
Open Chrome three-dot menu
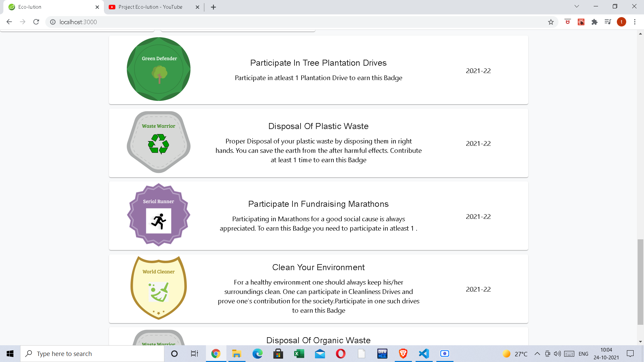tap(635, 22)
